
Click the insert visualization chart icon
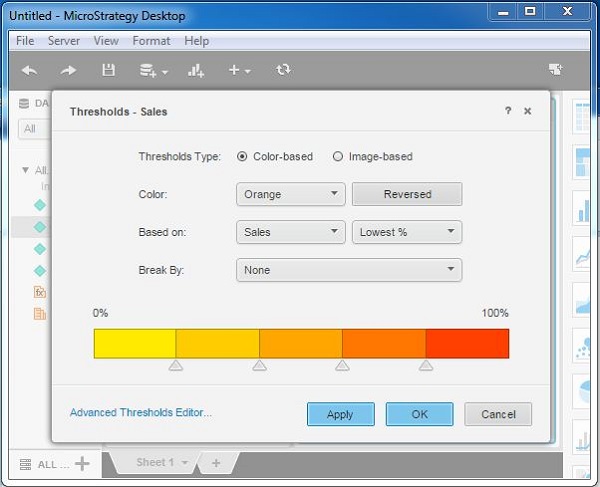[196, 70]
